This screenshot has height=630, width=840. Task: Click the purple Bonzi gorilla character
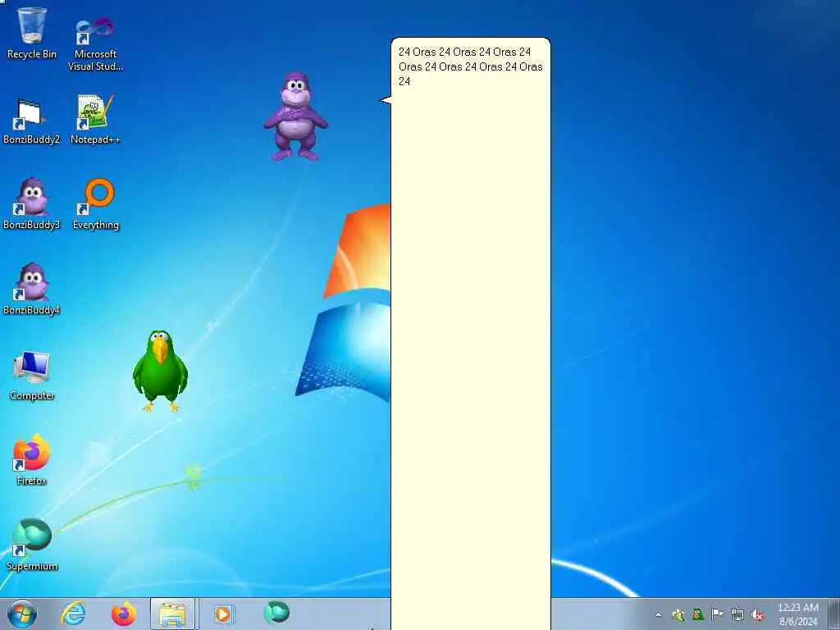tap(295, 116)
